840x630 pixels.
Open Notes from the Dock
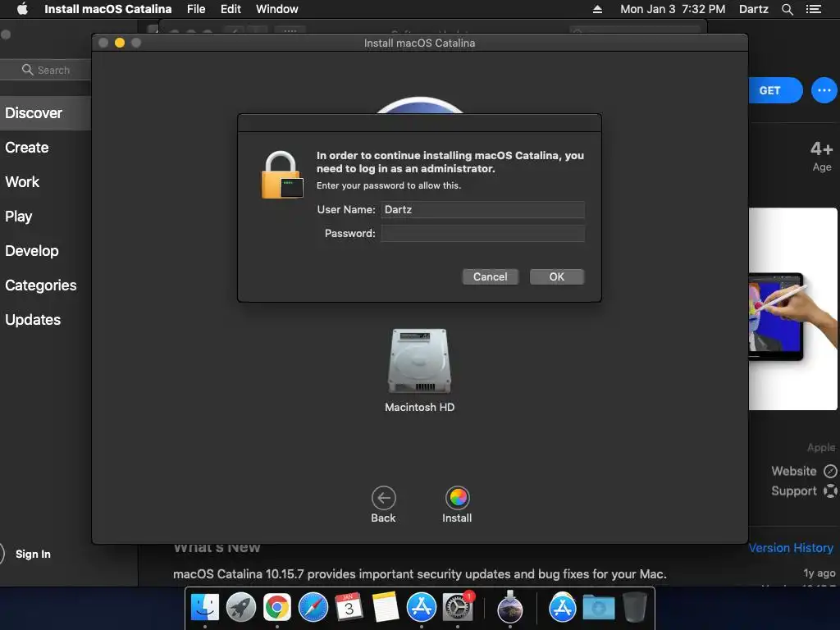pos(386,608)
